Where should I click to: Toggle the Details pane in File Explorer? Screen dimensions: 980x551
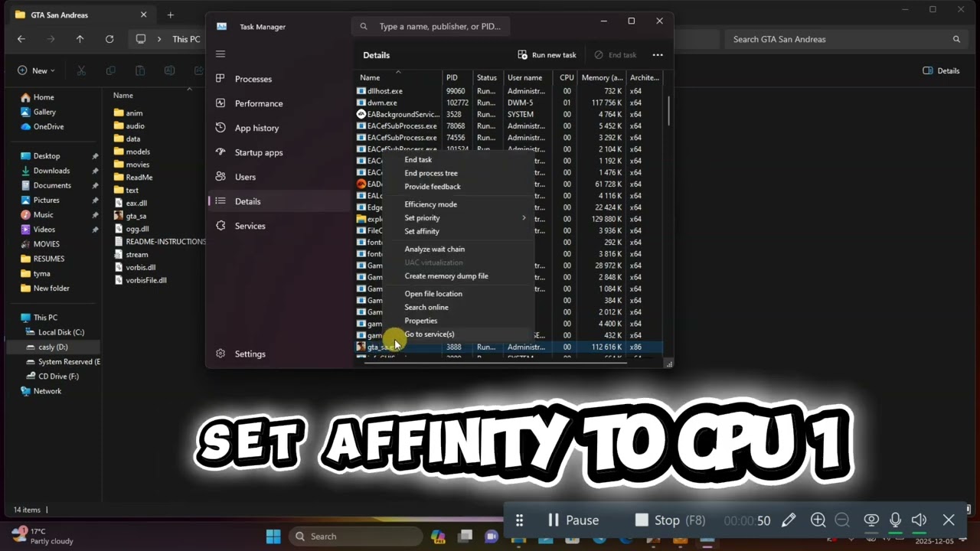941,70
